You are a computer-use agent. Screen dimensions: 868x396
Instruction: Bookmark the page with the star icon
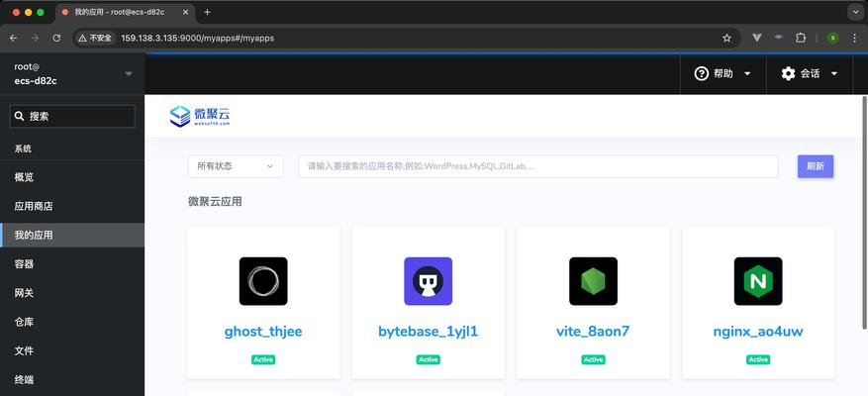tap(726, 39)
